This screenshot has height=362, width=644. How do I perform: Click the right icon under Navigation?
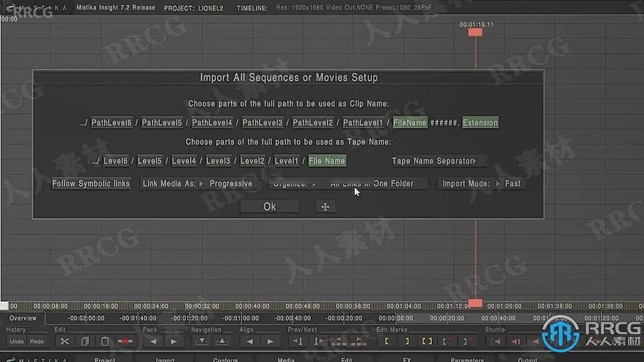pyautogui.click(x=222, y=341)
